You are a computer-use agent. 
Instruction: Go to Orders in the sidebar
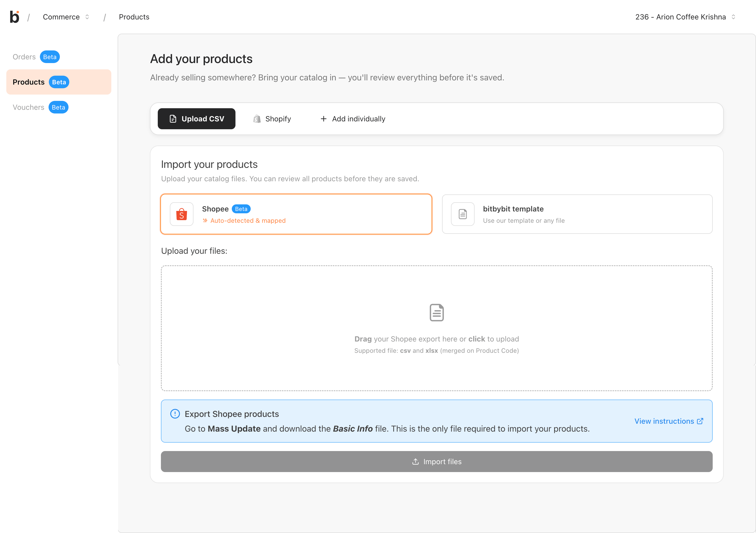59,57
